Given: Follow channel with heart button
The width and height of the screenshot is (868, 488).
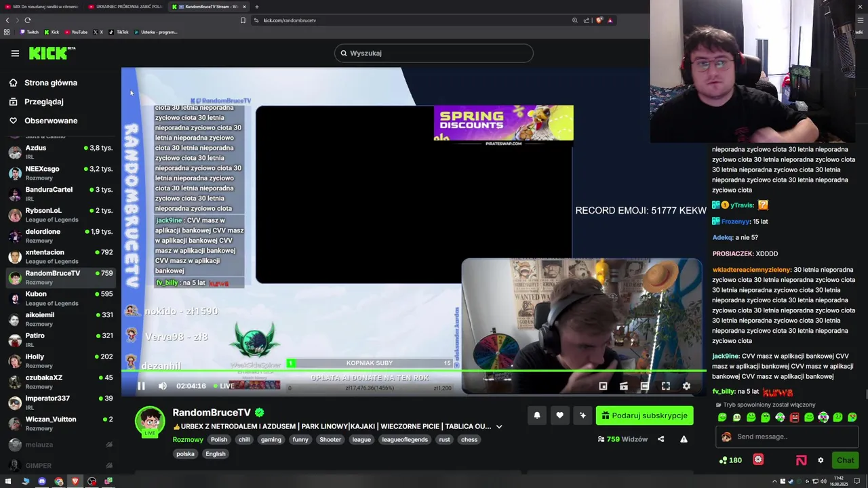Looking at the screenshot, I should (x=559, y=415).
